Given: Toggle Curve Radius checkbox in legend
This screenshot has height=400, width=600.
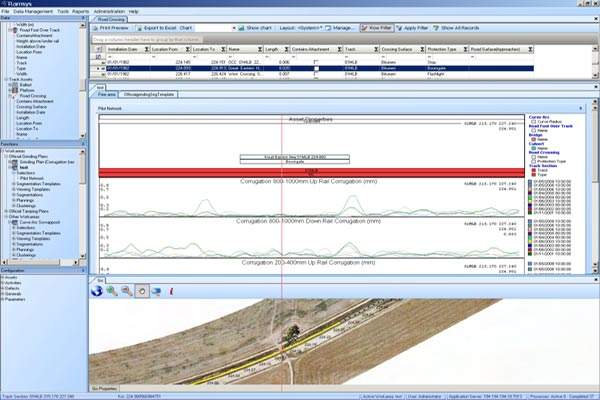Looking at the screenshot, I should pyautogui.click(x=535, y=122).
